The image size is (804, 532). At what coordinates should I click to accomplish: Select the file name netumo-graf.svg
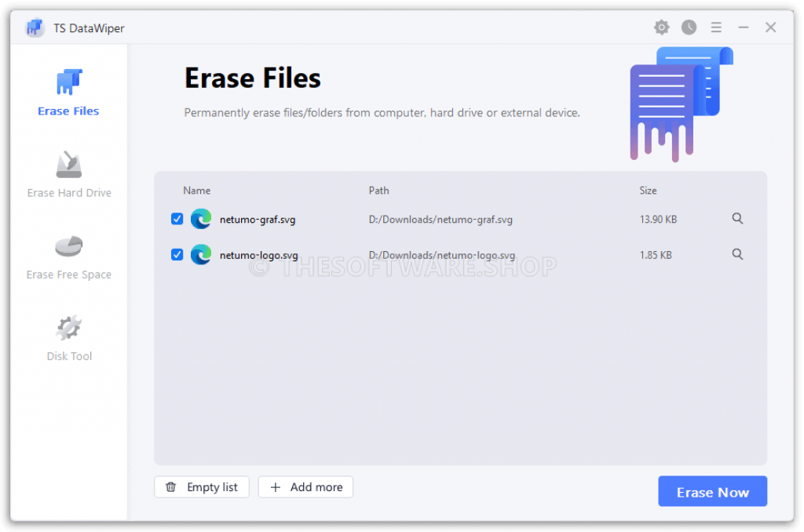(x=258, y=220)
